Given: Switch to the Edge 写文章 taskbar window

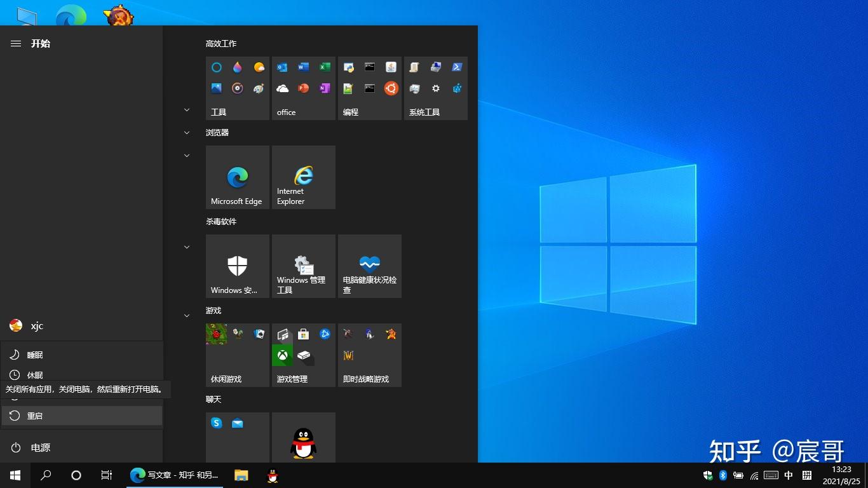Looking at the screenshot, I should (x=174, y=475).
